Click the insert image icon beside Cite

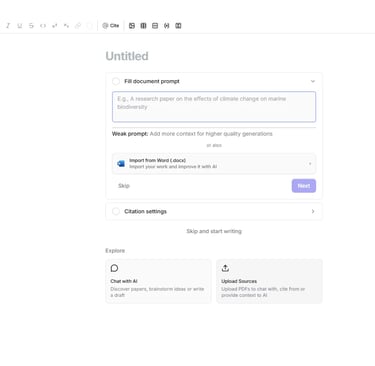[x=132, y=26]
